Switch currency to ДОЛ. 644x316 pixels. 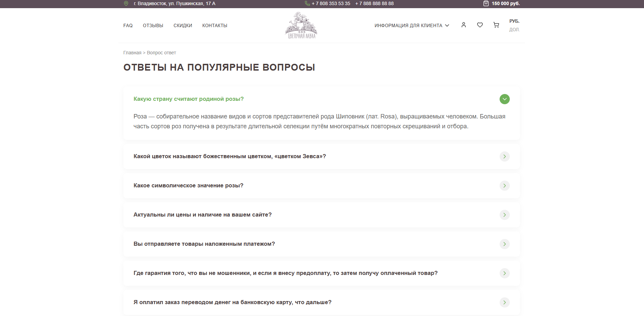[x=514, y=30]
